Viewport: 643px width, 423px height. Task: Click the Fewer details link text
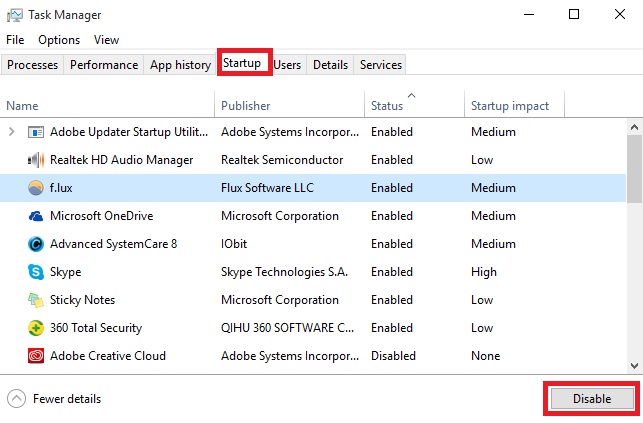(x=67, y=399)
